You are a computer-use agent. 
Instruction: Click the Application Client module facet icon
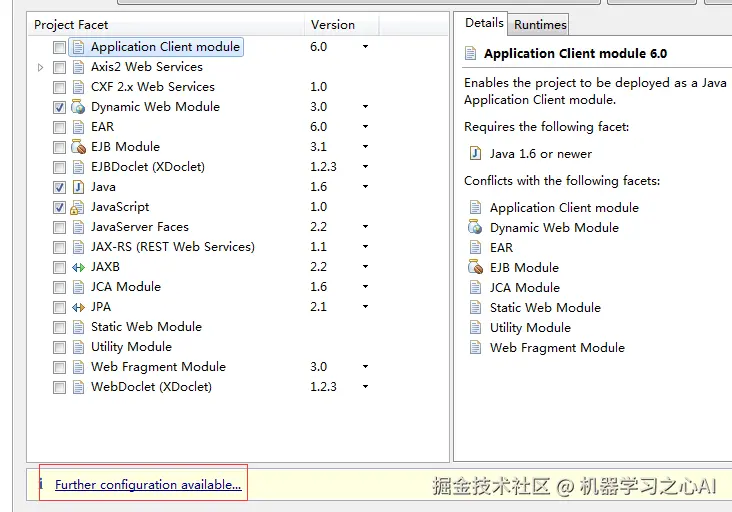pos(78,47)
